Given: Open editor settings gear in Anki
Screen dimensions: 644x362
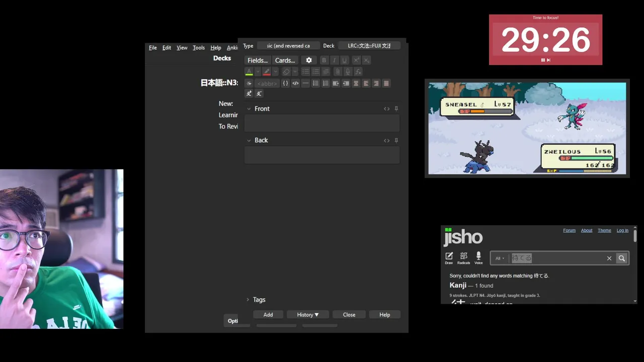Looking at the screenshot, I should coord(309,60).
